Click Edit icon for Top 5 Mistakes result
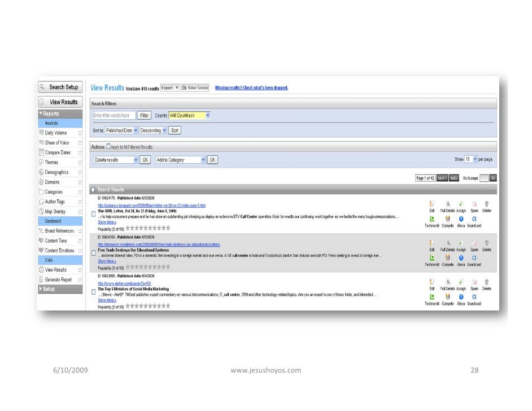 click(432, 282)
